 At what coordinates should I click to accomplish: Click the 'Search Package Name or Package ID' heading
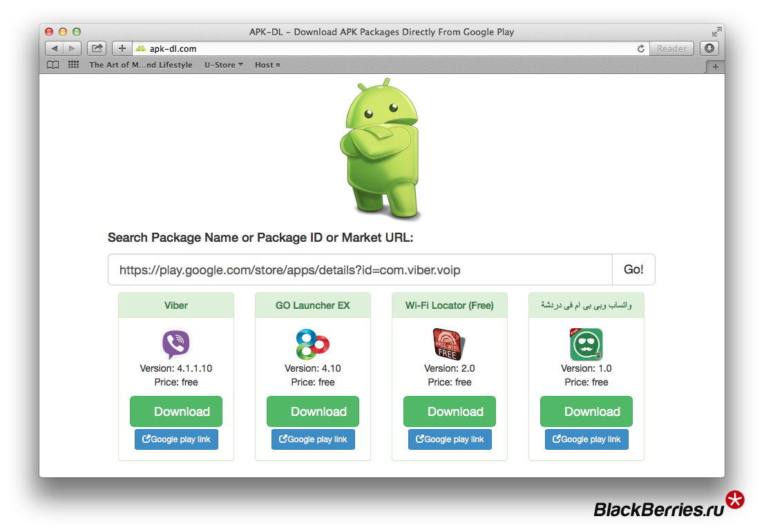tap(260, 238)
